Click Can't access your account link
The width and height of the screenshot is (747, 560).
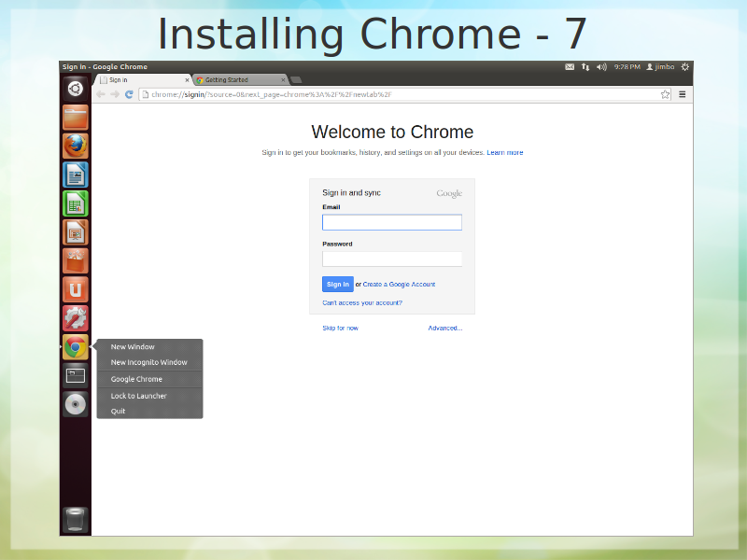pos(362,302)
